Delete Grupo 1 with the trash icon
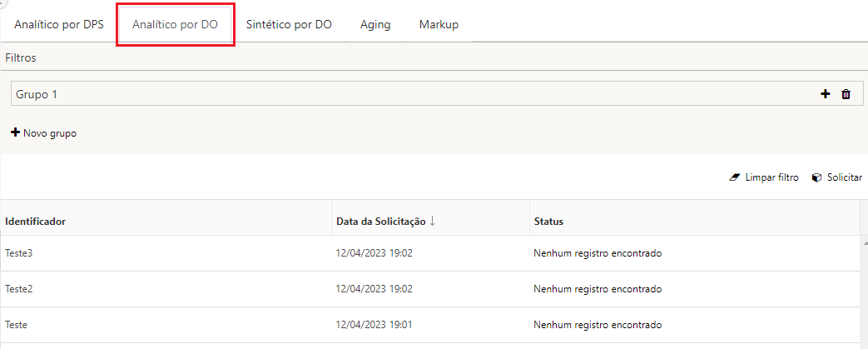Screen dimensions: 868x349 846,94
